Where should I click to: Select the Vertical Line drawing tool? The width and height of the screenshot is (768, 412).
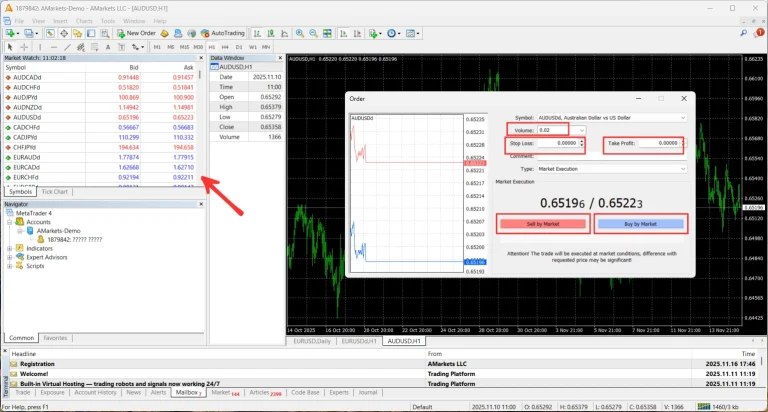(x=40, y=47)
